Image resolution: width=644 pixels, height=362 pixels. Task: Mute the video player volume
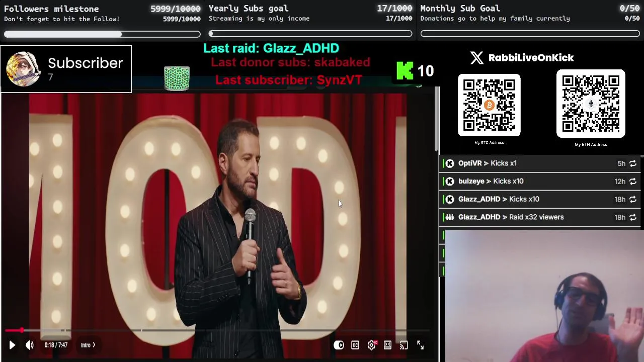(30, 345)
